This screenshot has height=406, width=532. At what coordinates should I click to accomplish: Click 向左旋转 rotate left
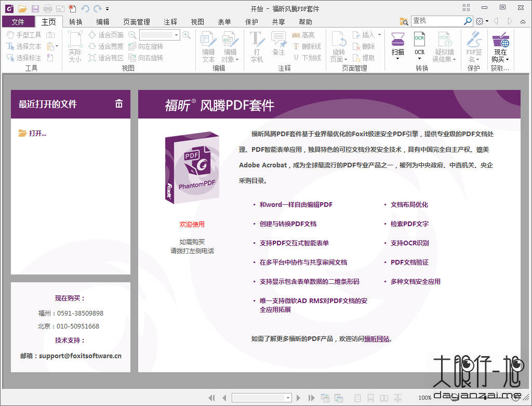coord(146,46)
